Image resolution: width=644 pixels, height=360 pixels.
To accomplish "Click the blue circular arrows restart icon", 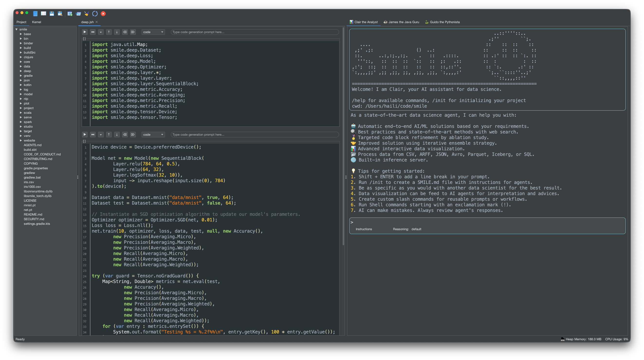I will [x=95, y=13].
